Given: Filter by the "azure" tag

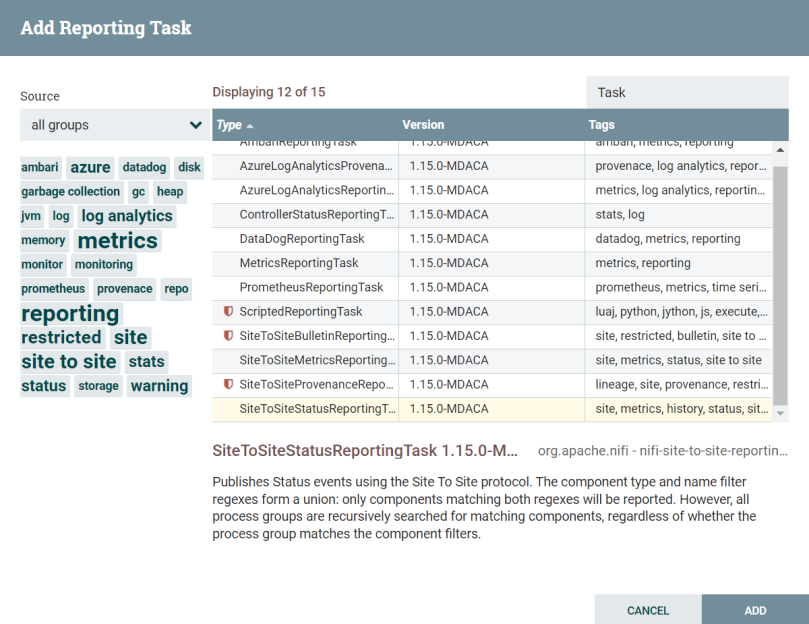Looking at the screenshot, I should click(x=90, y=167).
